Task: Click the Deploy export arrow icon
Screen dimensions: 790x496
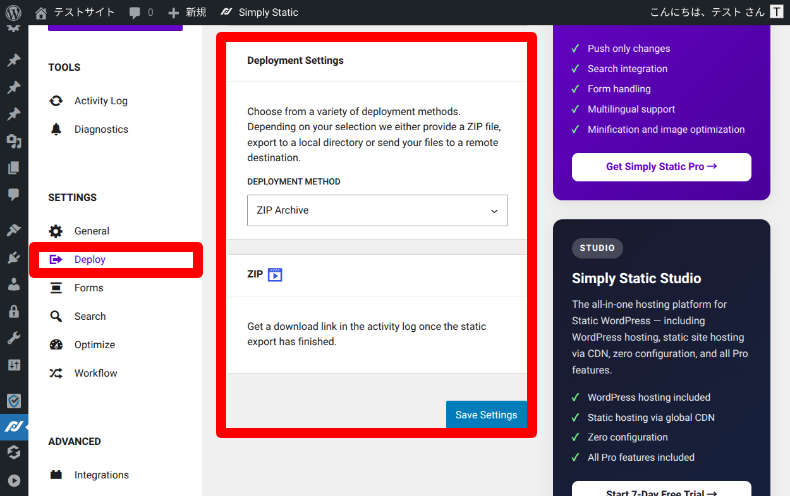Action: (x=56, y=260)
